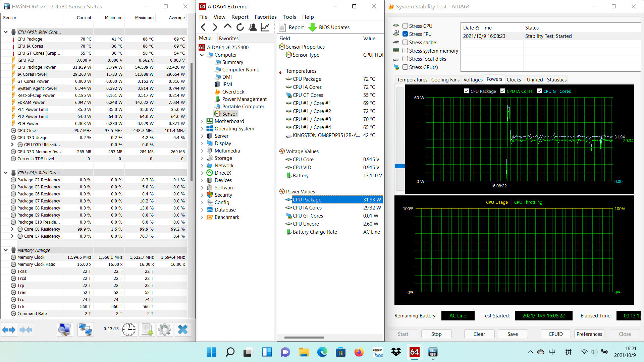Enable Stress local disks checkbox

pyautogui.click(x=405, y=59)
